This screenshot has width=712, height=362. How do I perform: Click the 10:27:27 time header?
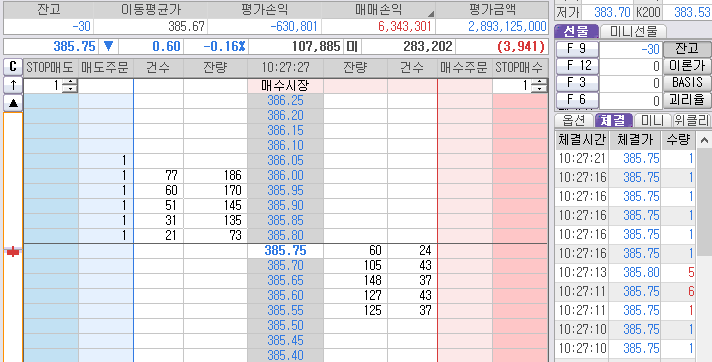(285, 68)
